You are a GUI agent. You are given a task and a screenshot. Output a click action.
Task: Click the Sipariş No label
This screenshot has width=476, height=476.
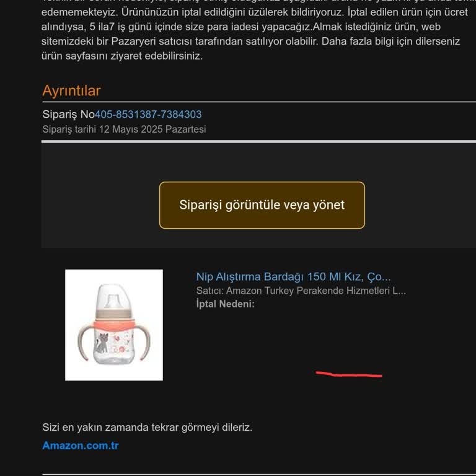click(69, 115)
